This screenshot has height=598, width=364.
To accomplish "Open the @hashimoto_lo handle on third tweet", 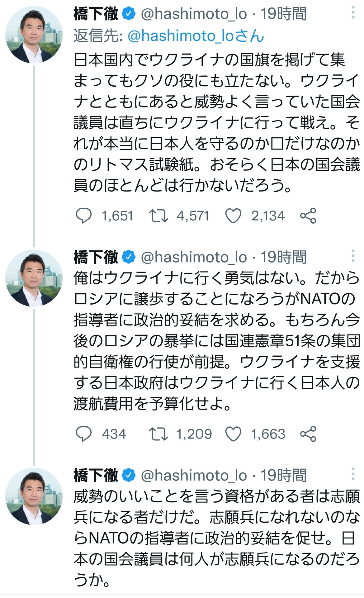I will (194, 475).
